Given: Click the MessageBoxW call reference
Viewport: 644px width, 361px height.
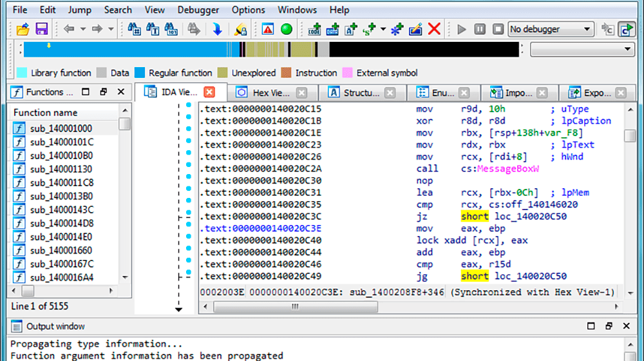Looking at the screenshot, I should 508,169.
